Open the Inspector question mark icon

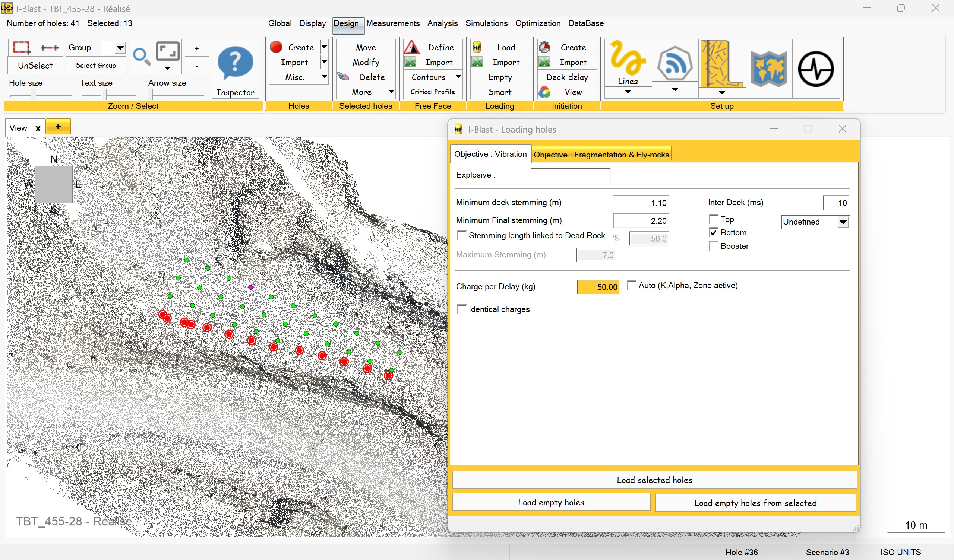[235, 63]
